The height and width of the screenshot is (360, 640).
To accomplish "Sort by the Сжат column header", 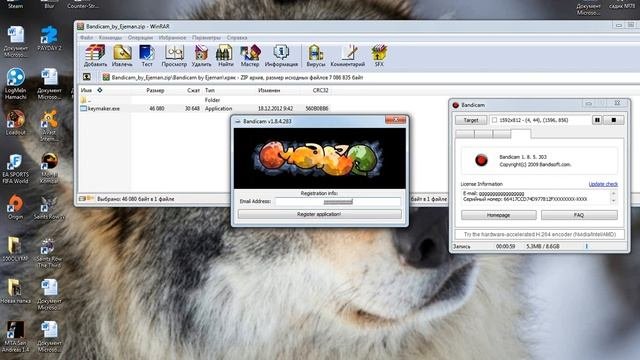I will tap(193, 90).
